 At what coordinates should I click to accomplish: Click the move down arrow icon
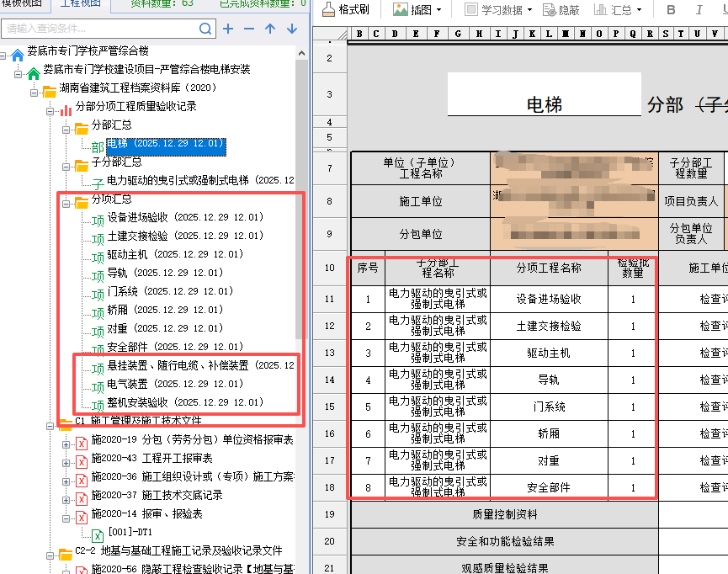pos(291,29)
